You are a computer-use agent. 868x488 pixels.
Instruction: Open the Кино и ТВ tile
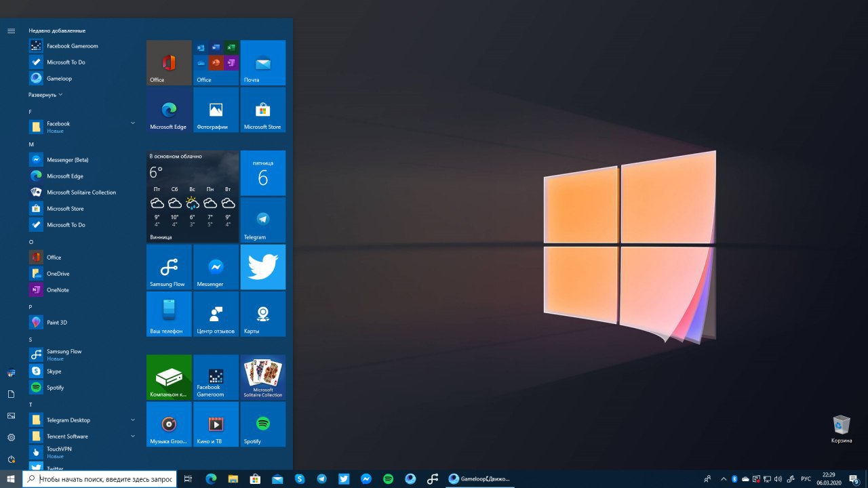pos(216,424)
